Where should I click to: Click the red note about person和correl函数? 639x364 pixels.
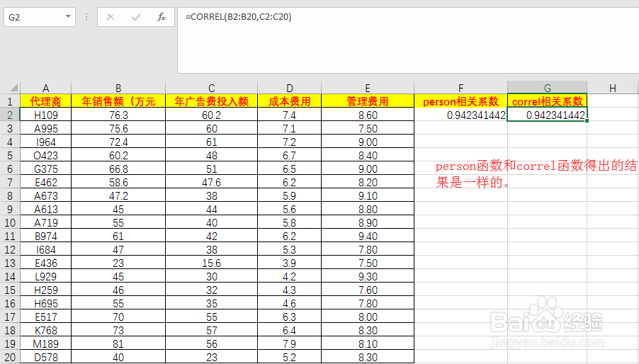pos(536,174)
